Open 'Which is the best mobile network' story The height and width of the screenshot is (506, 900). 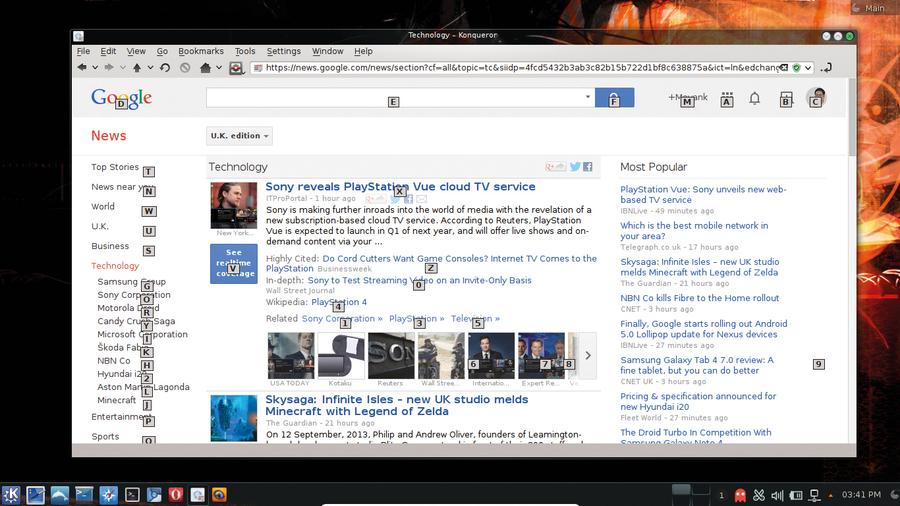pyautogui.click(x=694, y=231)
